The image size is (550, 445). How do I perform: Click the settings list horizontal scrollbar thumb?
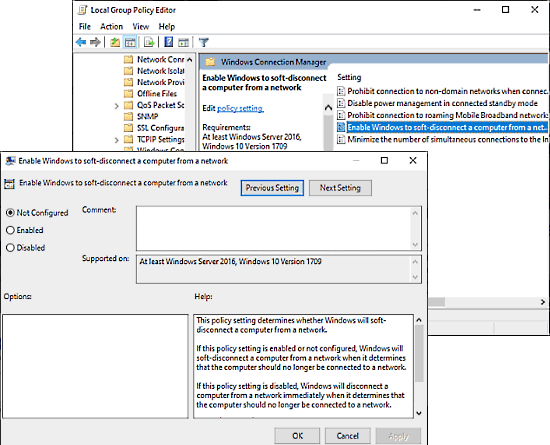tap(437, 302)
